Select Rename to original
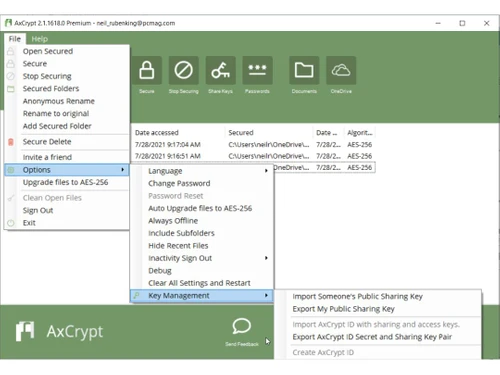Image resolution: width=500 pixels, height=375 pixels. (67, 114)
